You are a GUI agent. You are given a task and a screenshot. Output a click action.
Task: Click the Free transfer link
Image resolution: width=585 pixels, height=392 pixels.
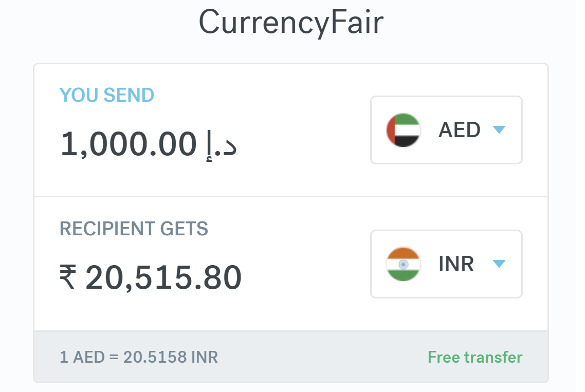tap(474, 357)
